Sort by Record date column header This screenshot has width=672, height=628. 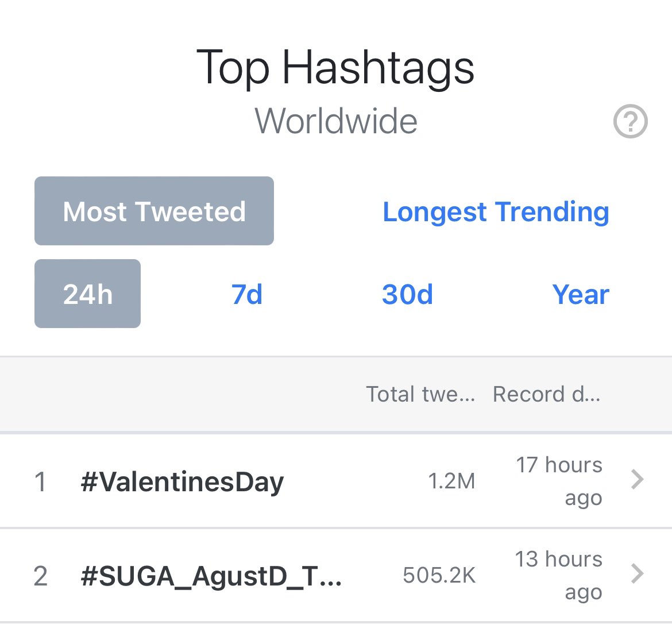(x=546, y=394)
